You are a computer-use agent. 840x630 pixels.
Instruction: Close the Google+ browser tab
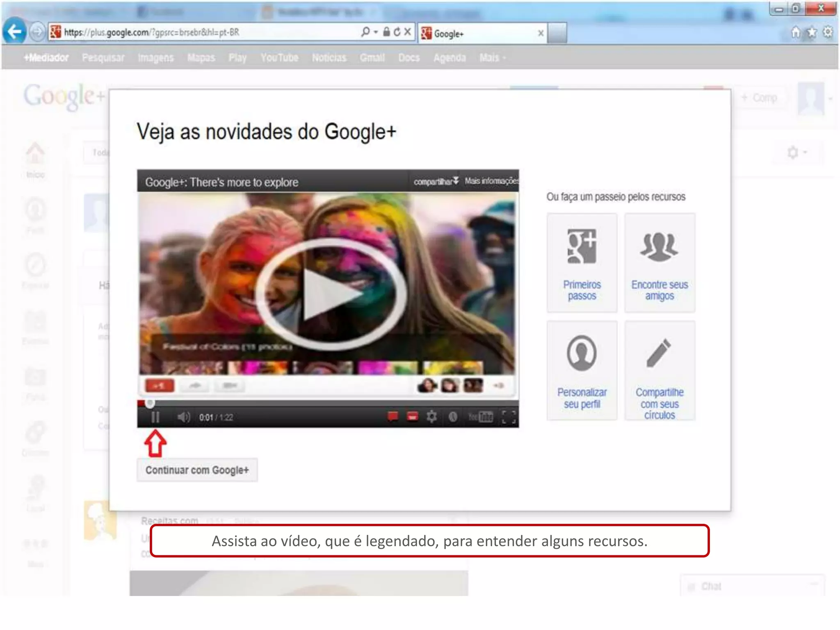[x=541, y=33]
